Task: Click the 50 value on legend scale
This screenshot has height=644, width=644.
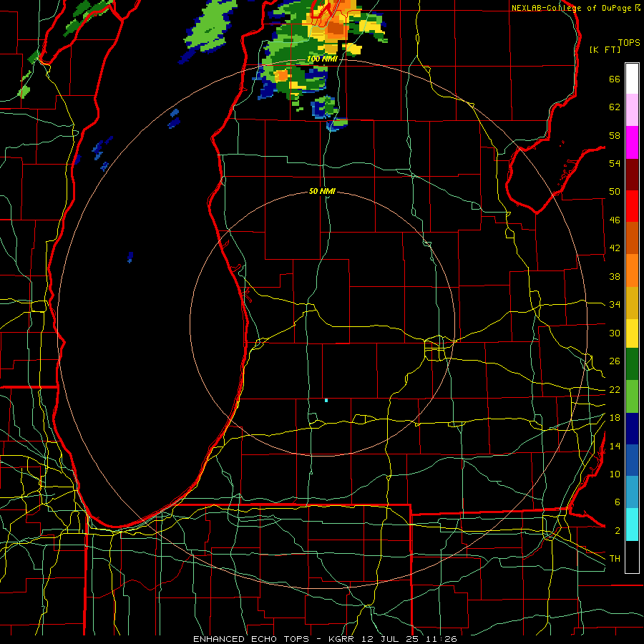Action: click(x=615, y=192)
